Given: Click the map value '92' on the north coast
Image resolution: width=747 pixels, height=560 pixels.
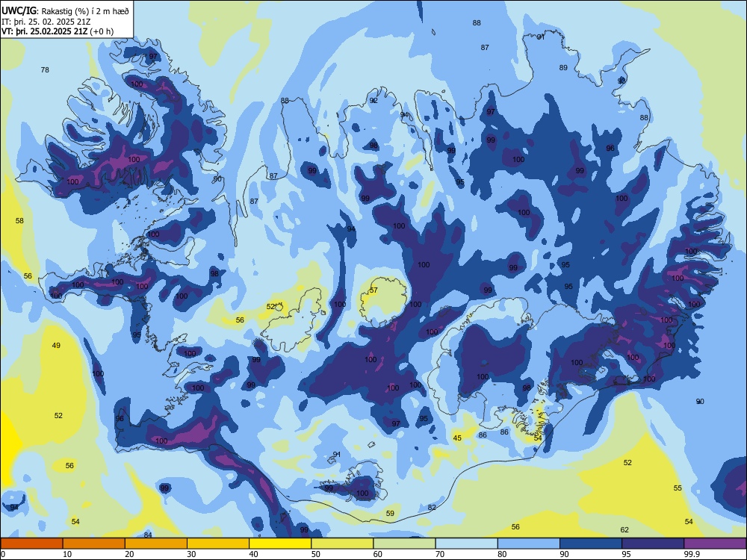Looking at the screenshot, I should coord(373,101).
